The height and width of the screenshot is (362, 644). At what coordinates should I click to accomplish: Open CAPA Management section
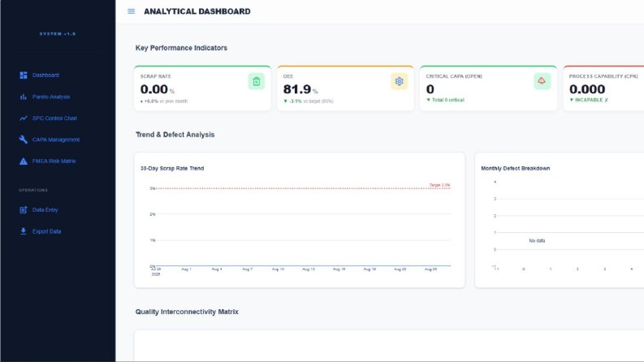[58, 140]
